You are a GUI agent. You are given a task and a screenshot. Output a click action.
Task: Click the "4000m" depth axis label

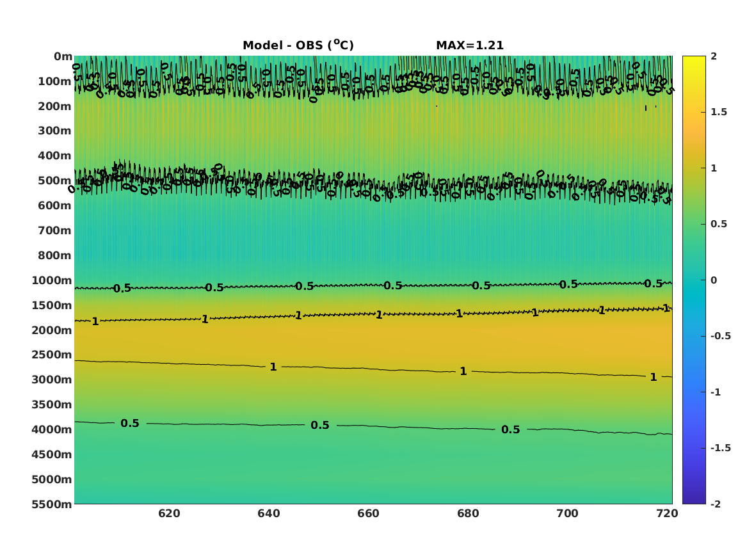(52, 429)
